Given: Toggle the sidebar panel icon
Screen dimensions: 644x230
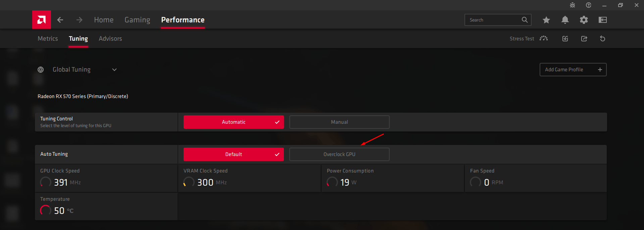Looking at the screenshot, I should click(603, 20).
